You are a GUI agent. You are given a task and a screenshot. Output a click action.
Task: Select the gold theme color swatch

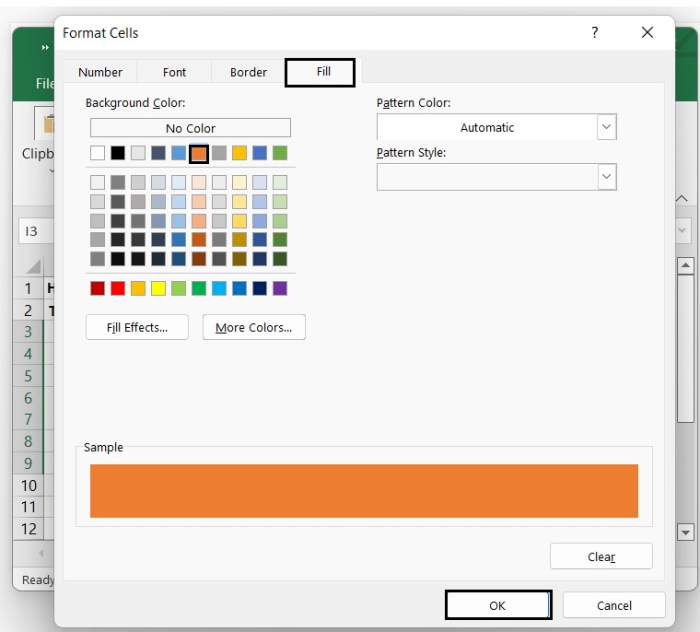click(x=239, y=153)
